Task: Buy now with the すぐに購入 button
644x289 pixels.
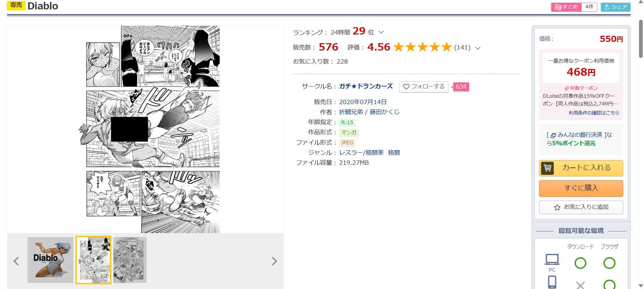Action: [581, 188]
